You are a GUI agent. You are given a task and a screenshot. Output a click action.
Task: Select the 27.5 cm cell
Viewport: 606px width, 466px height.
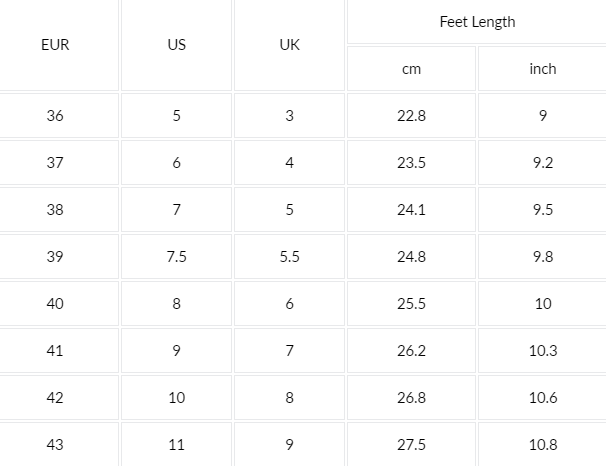(411, 444)
